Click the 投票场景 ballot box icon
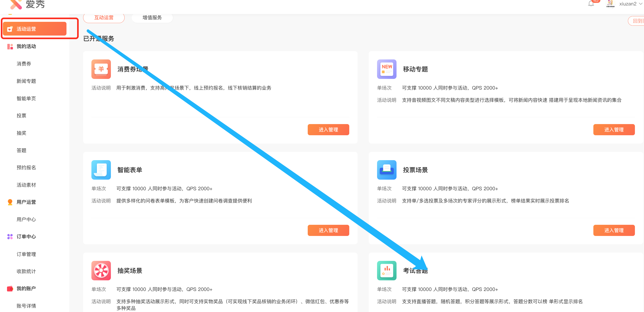This screenshot has height=312, width=644. [387, 170]
